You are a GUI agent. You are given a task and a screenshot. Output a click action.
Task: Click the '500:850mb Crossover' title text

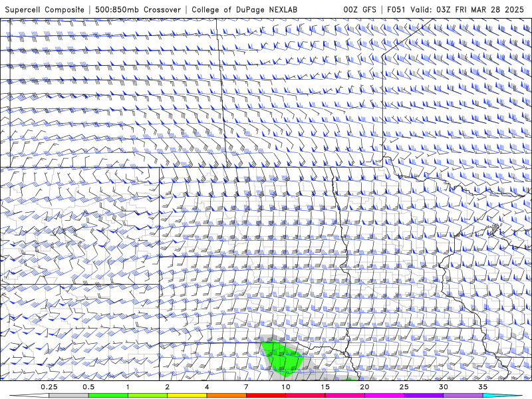[138, 9]
